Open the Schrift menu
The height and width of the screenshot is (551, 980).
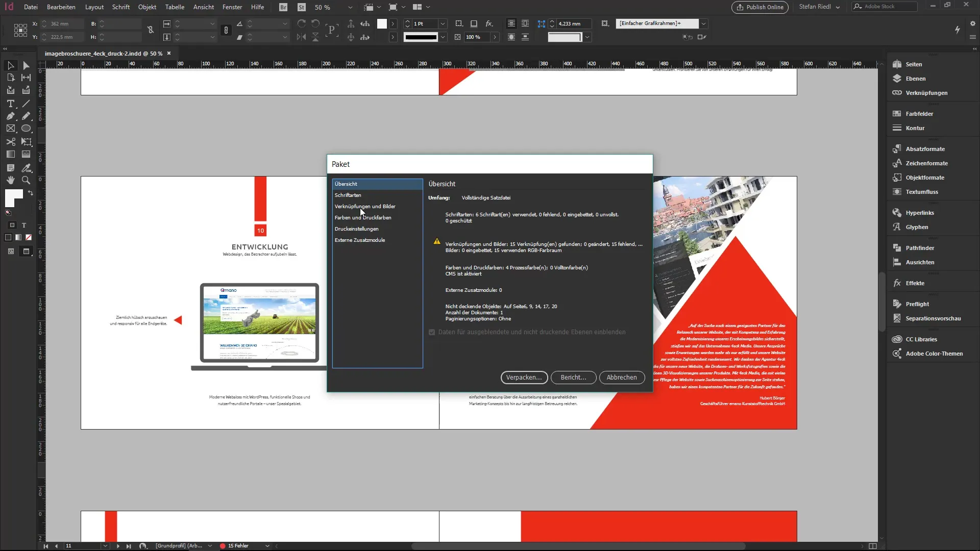(121, 7)
